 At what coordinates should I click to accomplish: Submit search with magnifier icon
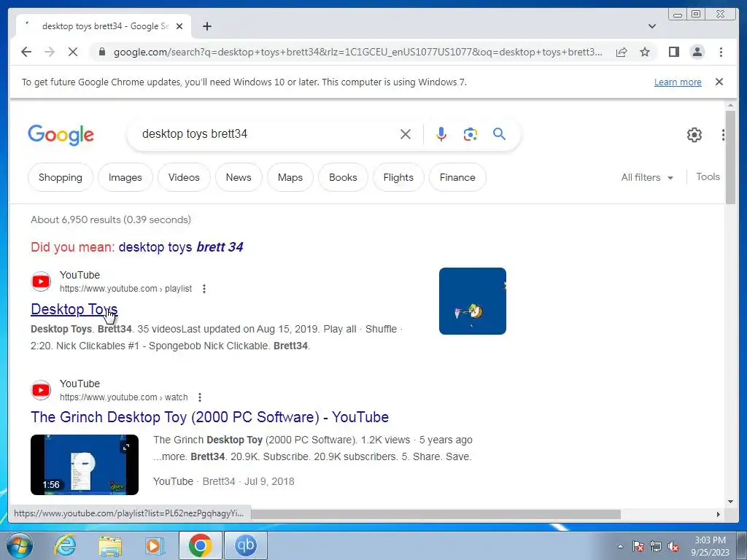coord(499,134)
